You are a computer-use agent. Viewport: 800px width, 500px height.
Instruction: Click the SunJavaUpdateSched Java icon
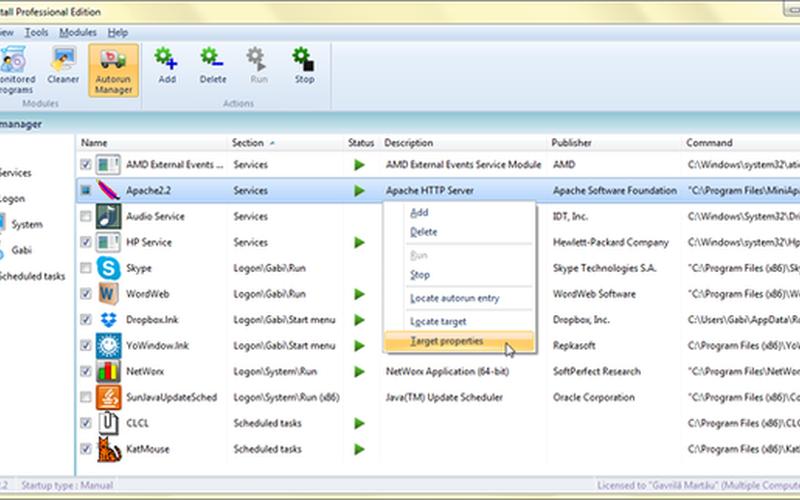click(x=108, y=397)
